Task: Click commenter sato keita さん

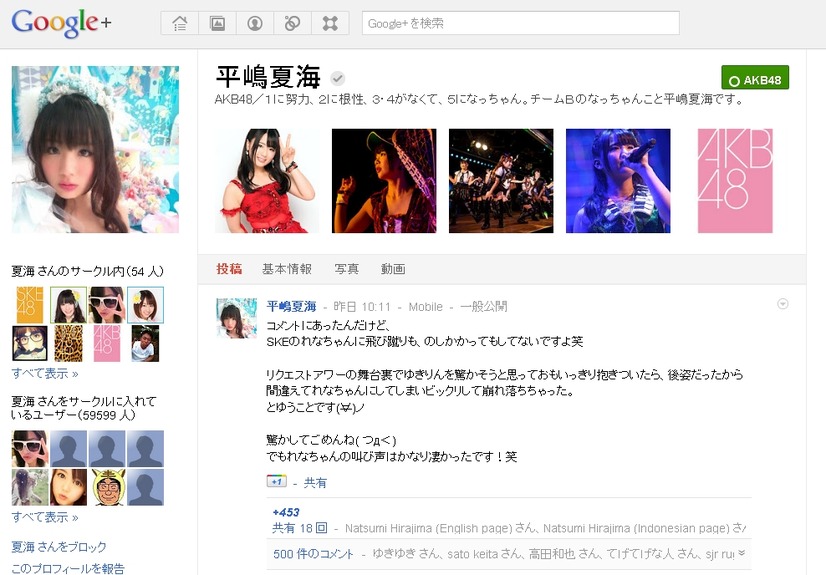Action: point(483,554)
